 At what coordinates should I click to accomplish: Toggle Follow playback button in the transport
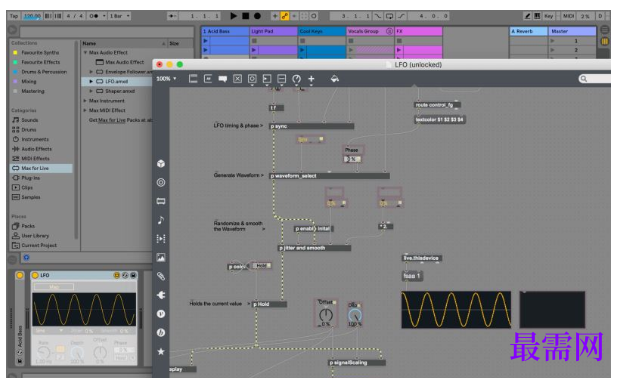(173, 16)
